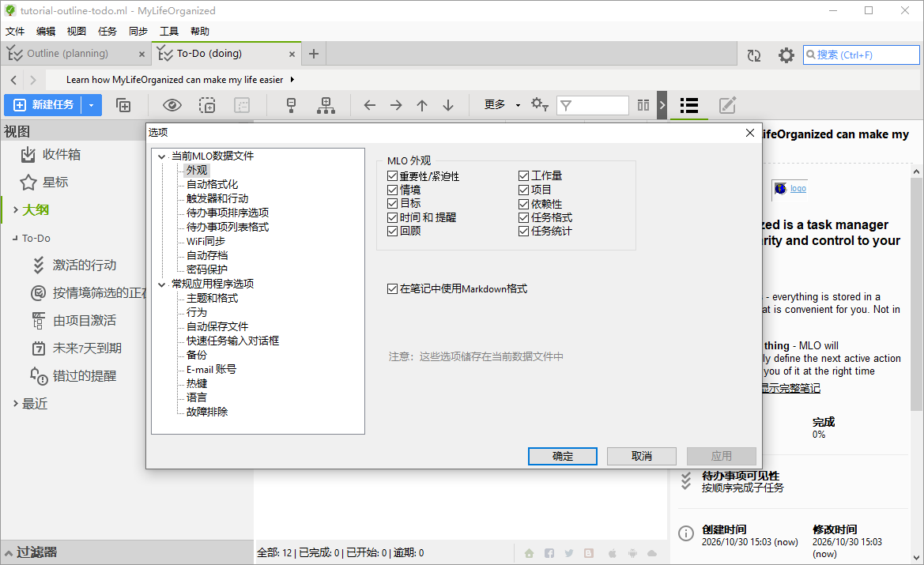Click 显示完整笔记 link

click(790, 388)
